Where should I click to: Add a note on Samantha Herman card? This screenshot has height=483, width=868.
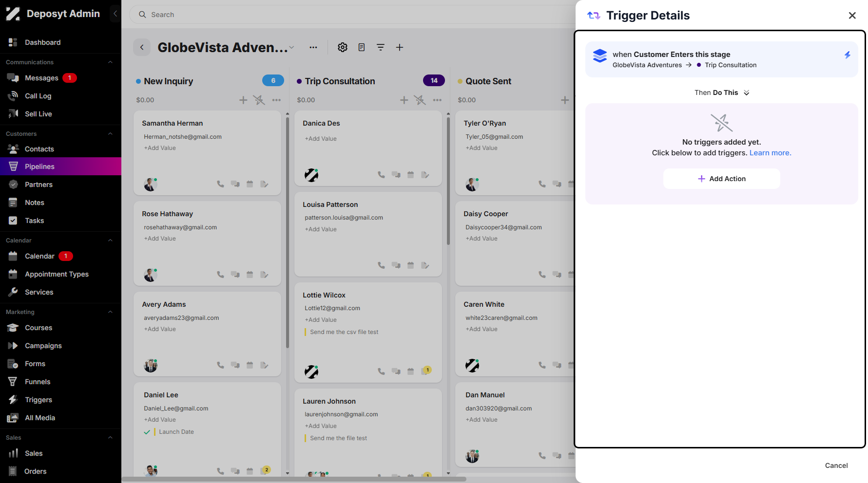coord(265,184)
